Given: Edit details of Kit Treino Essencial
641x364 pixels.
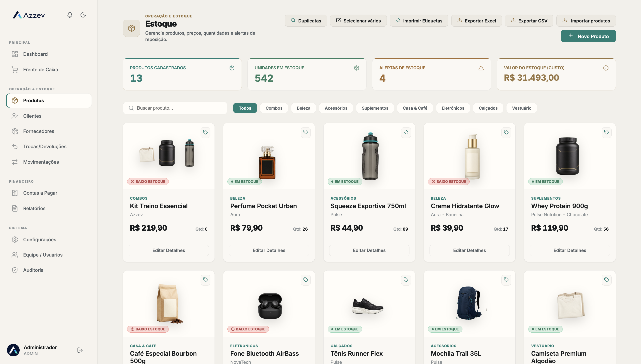Looking at the screenshot, I should 169,250.
